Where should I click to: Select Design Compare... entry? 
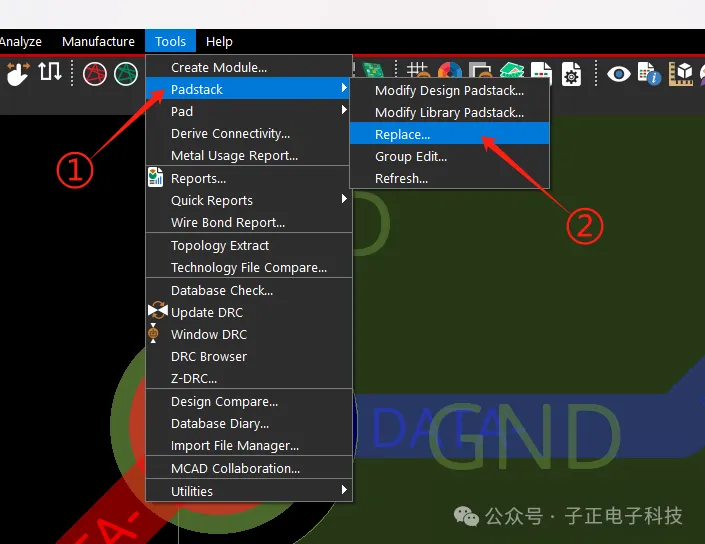[x=249, y=401]
